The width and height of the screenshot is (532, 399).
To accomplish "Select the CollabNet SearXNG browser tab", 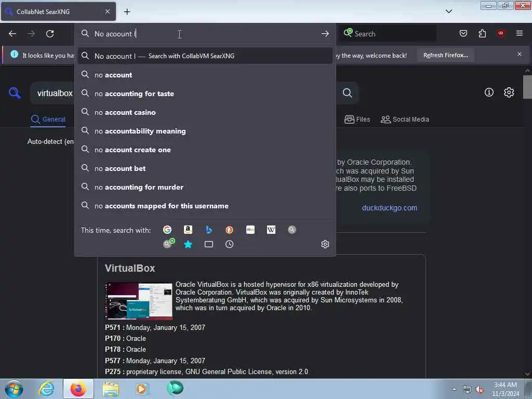I will pyautogui.click(x=58, y=12).
